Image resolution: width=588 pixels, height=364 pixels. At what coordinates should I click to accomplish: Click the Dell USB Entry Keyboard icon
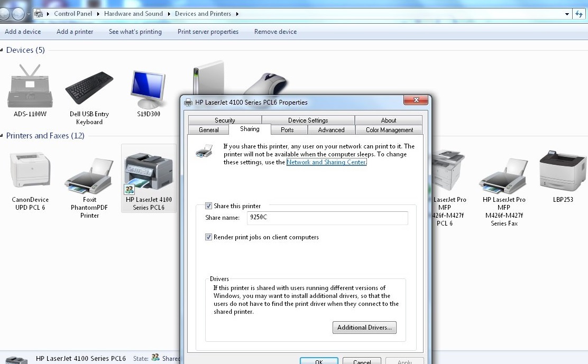89,88
